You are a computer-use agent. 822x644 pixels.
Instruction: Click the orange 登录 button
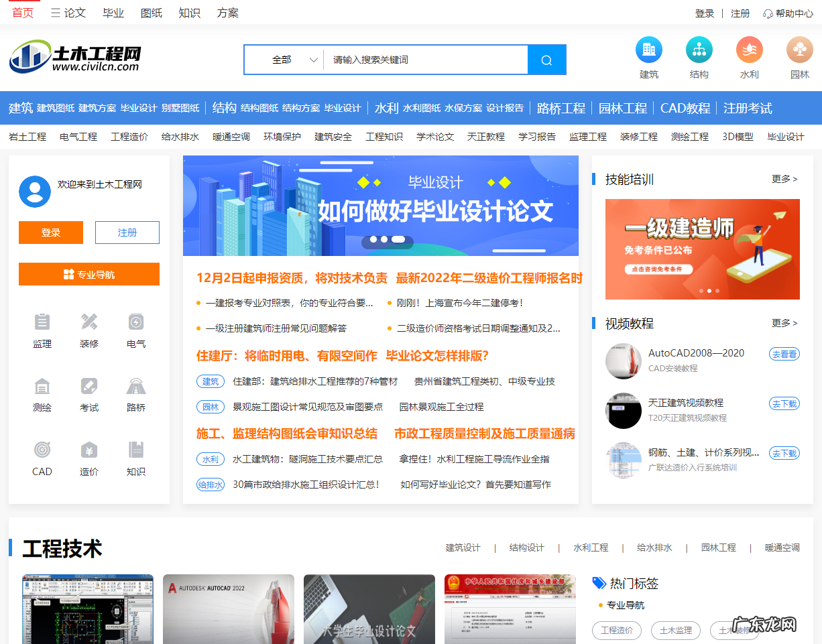(x=50, y=232)
